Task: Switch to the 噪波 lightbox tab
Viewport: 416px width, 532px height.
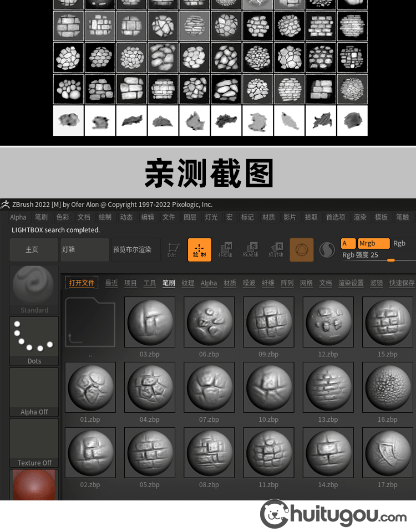Action: pos(249,283)
